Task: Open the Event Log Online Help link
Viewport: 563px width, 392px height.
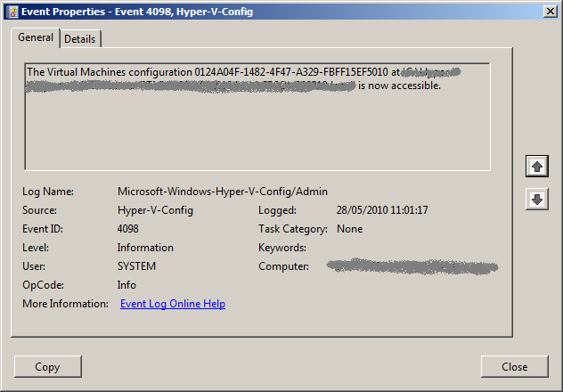Action: point(172,304)
